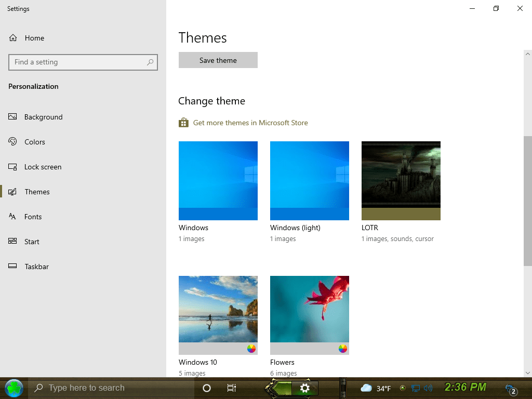Screen dimensions: 532x399
Task: Click the Start tiles icon
Action: coord(12,241)
